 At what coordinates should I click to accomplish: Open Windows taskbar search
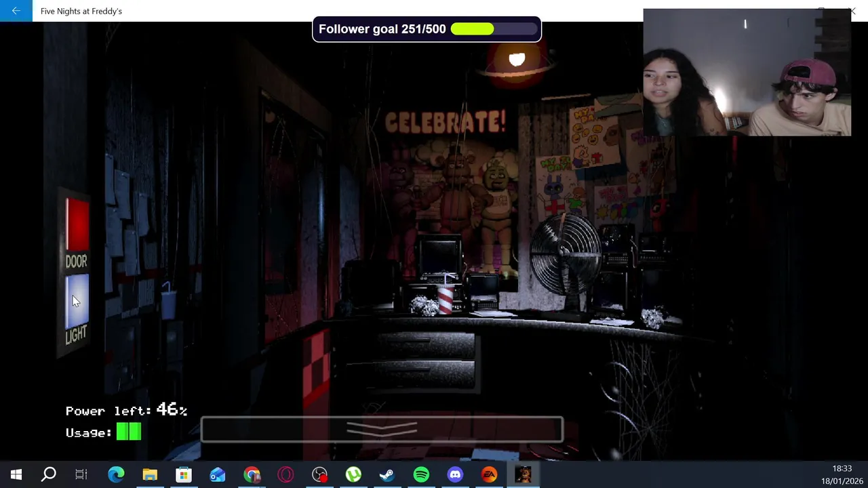(x=49, y=474)
